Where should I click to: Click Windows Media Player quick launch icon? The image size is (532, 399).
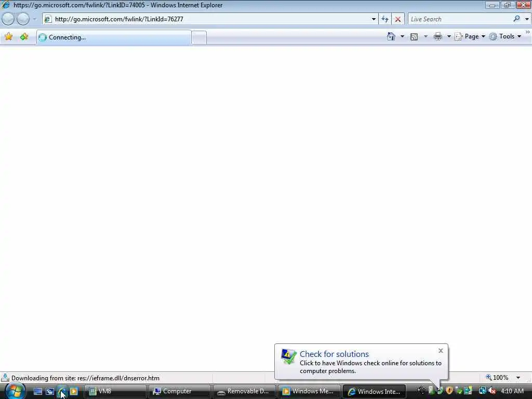tap(74, 391)
